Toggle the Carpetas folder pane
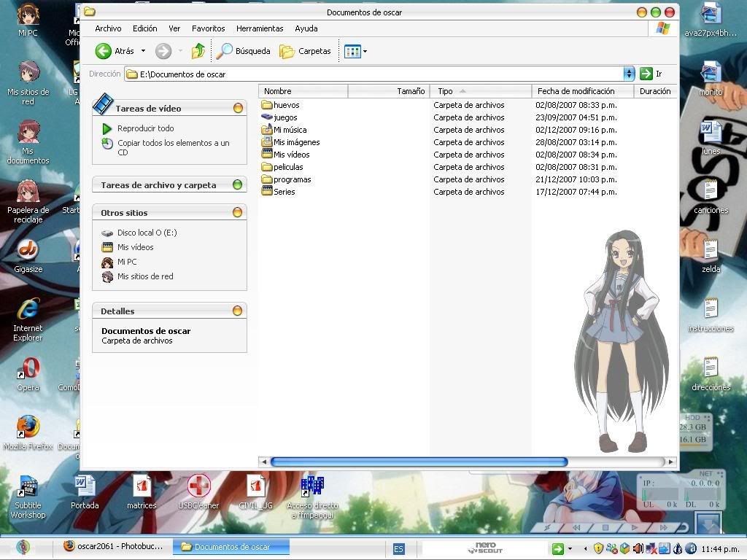 click(x=305, y=51)
